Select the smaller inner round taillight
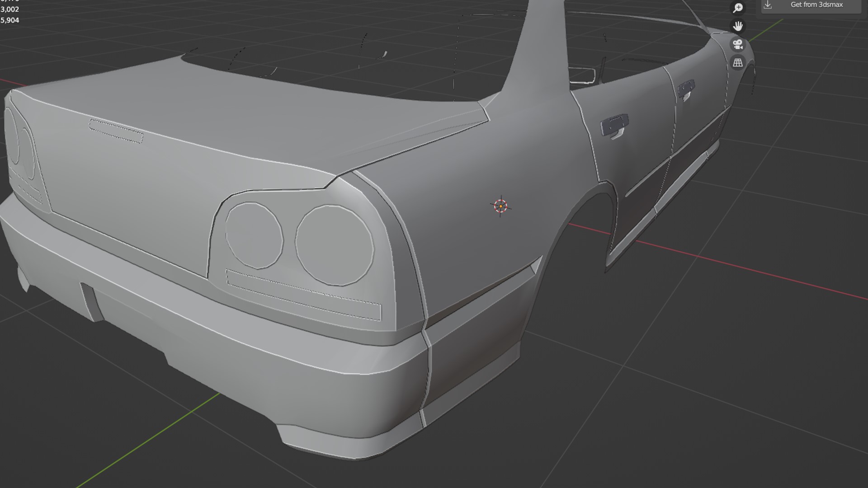This screenshot has width=868, height=488. (x=254, y=235)
